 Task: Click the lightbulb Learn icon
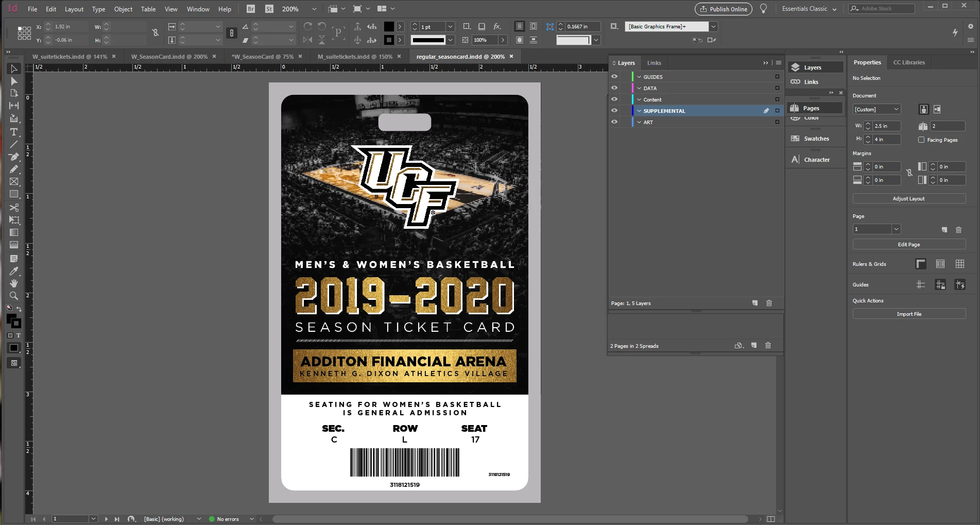[x=764, y=9]
